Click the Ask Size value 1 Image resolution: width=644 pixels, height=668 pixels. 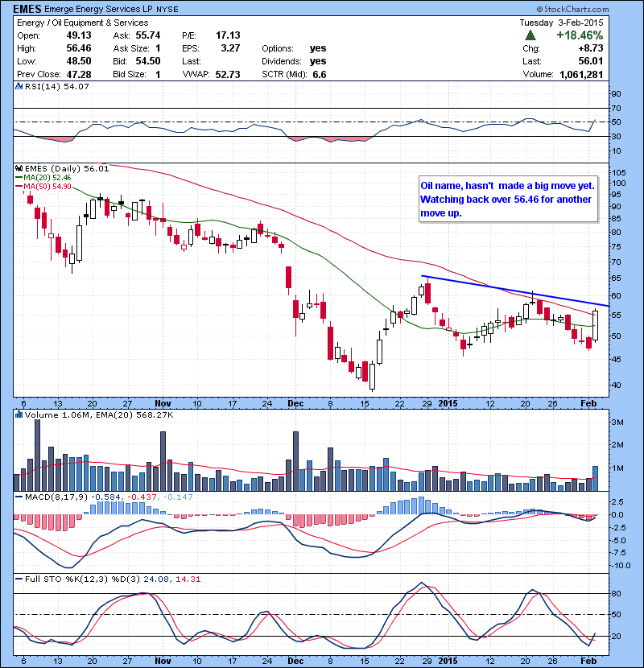158,48
